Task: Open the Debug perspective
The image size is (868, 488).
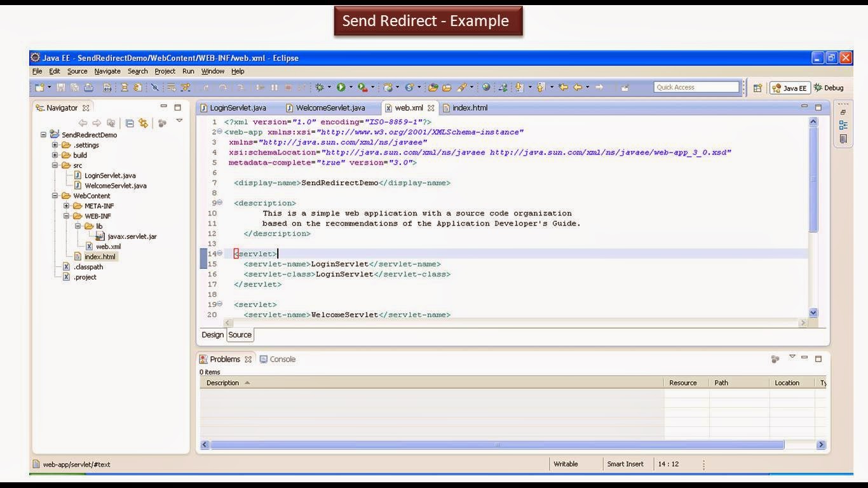Action: [x=834, y=87]
